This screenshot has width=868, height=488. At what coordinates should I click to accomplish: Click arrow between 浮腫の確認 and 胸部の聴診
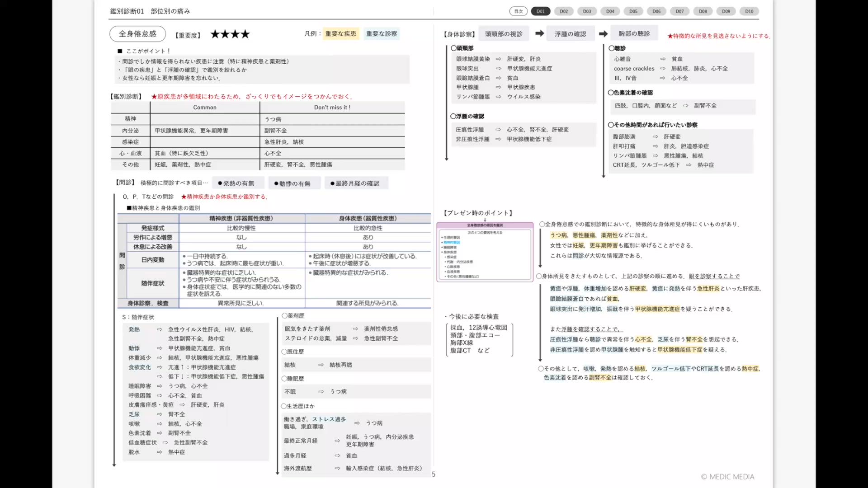point(603,34)
